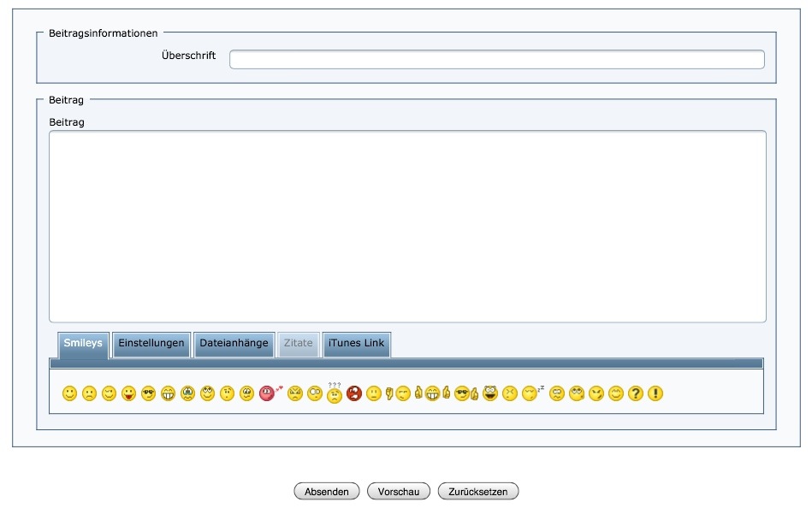812x508 pixels.
Task: Insert the tongue-out smiley
Action: 128,393
